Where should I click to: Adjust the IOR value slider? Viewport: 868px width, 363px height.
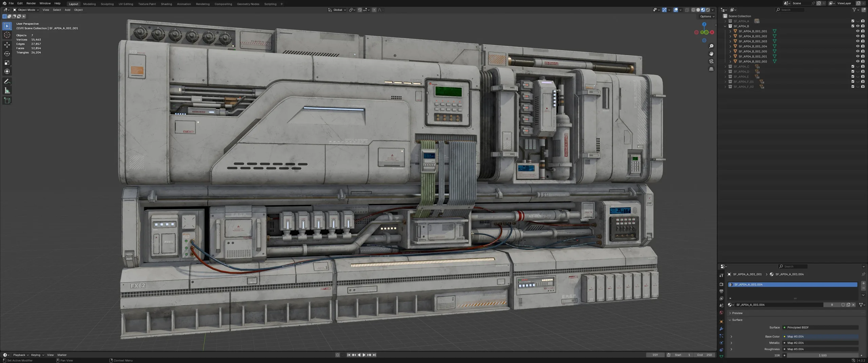(822, 356)
